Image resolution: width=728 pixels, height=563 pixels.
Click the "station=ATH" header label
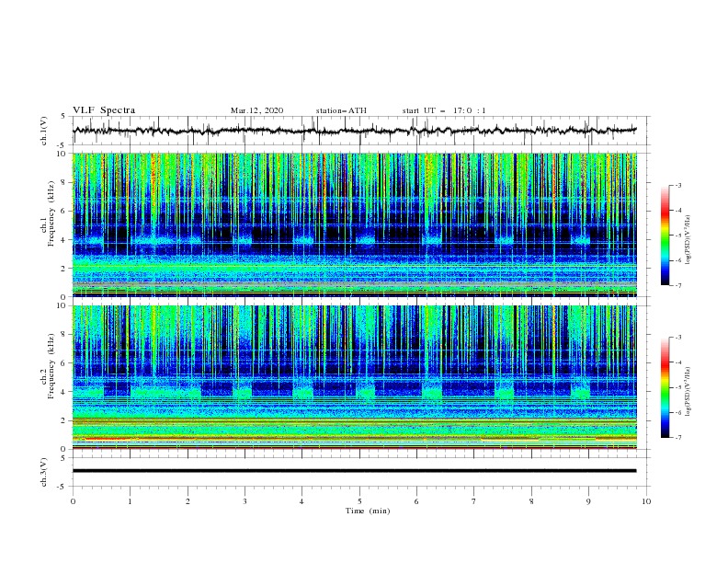pyautogui.click(x=341, y=110)
